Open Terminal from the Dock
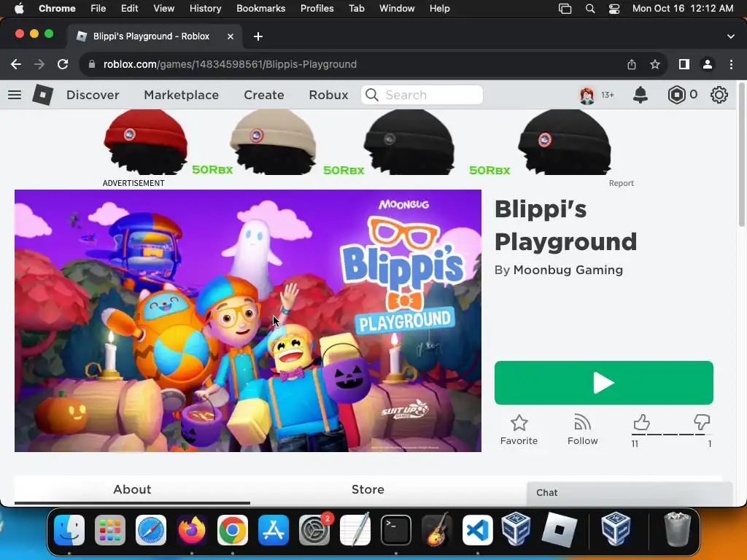Image resolution: width=747 pixels, height=560 pixels. [396, 530]
